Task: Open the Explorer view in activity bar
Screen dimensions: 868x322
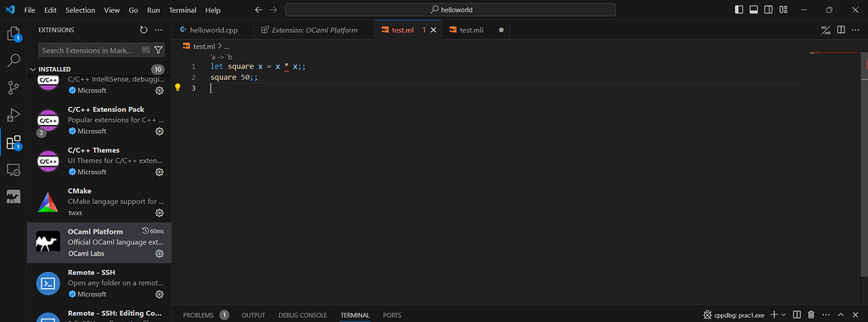Action: (x=14, y=34)
